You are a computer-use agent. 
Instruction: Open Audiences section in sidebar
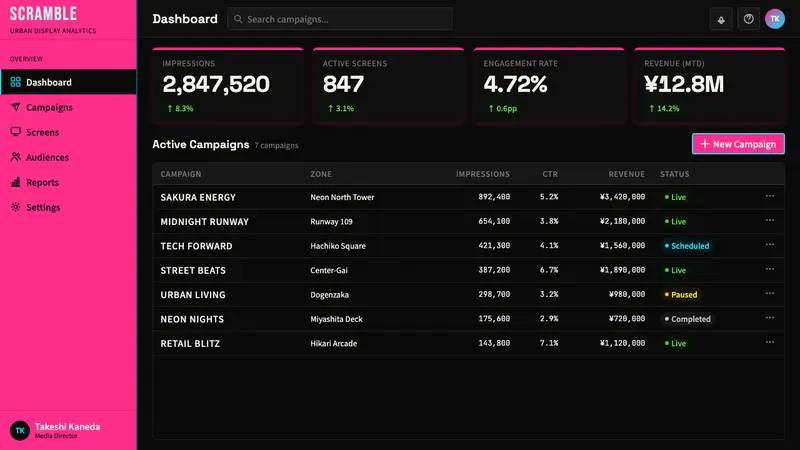tap(68, 157)
